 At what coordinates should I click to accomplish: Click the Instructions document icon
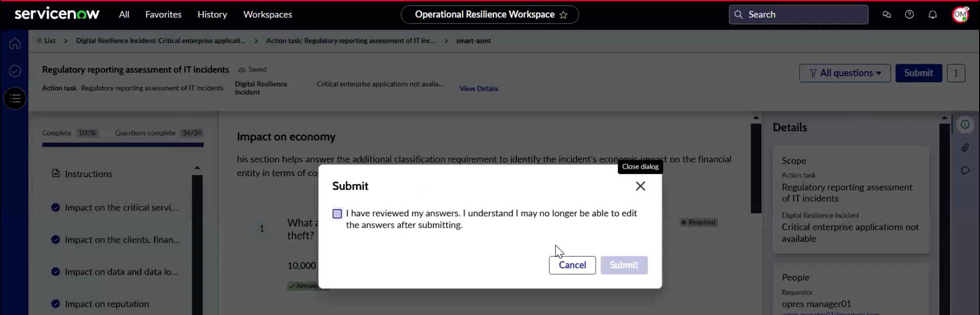pyautogui.click(x=56, y=173)
